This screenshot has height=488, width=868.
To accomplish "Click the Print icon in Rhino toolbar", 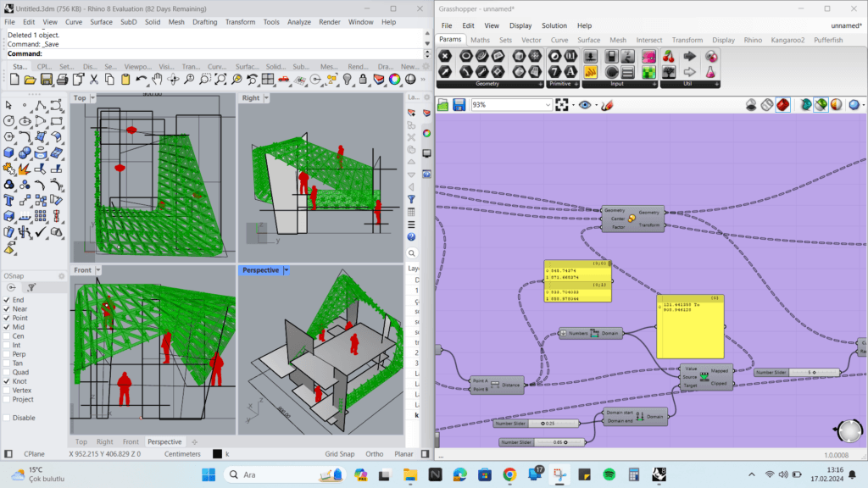I will (x=62, y=80).
